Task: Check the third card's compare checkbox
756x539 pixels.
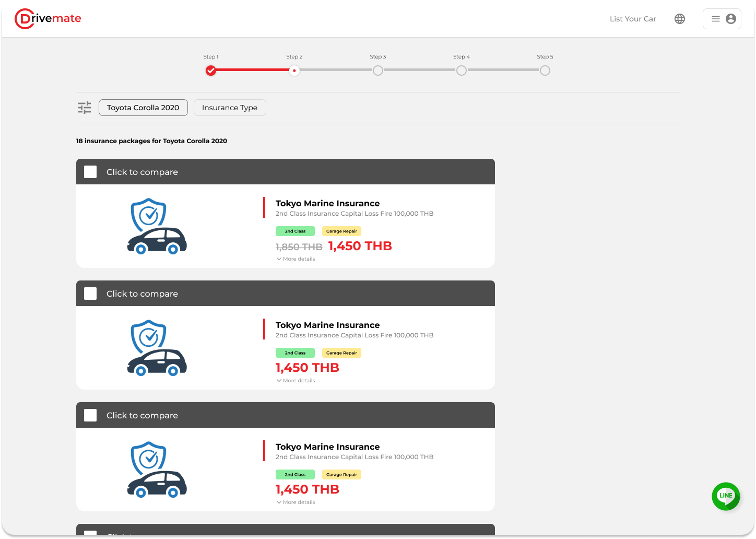Action: pyautogui.click(x=90, y=415)
